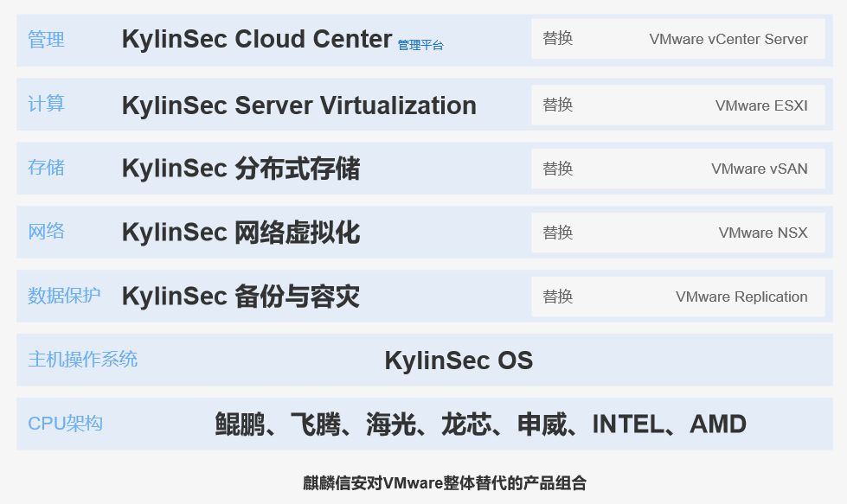The width and height of the screenshot is (847, 504).
Task: Click the CPU架构 category label
Action: pos(65,424)
